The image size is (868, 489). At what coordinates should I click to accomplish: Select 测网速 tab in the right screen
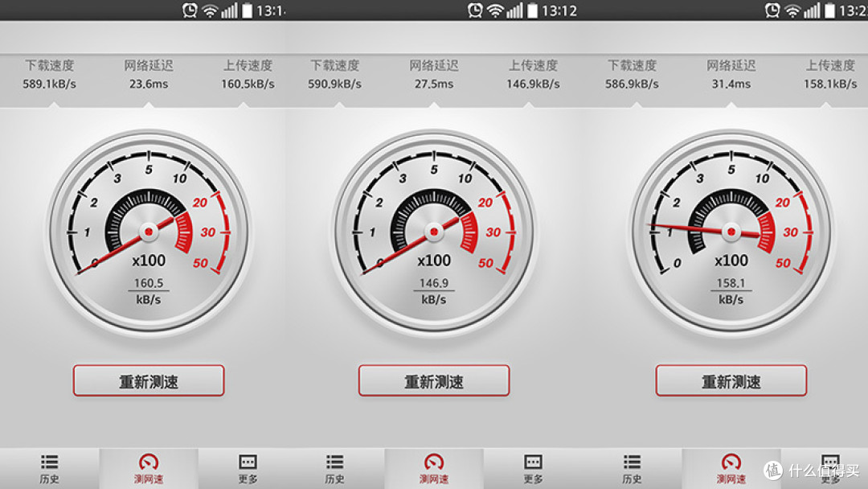coord(731,469)
